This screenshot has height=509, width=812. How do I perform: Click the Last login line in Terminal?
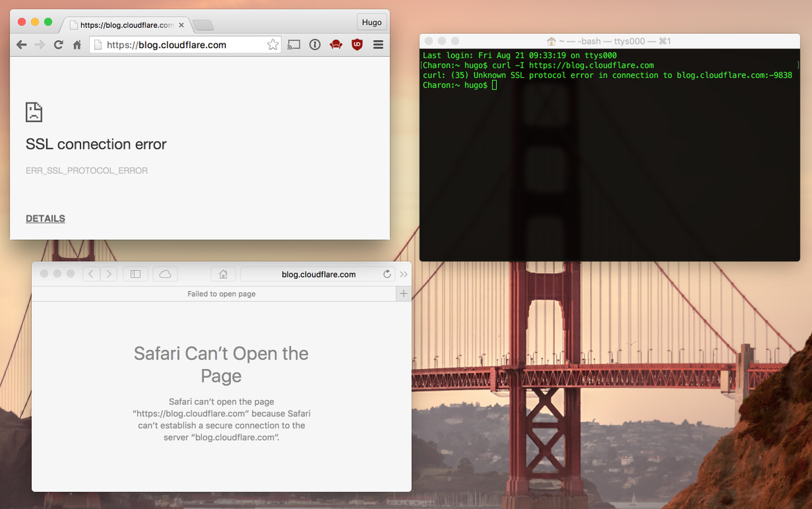coord(520,55)
